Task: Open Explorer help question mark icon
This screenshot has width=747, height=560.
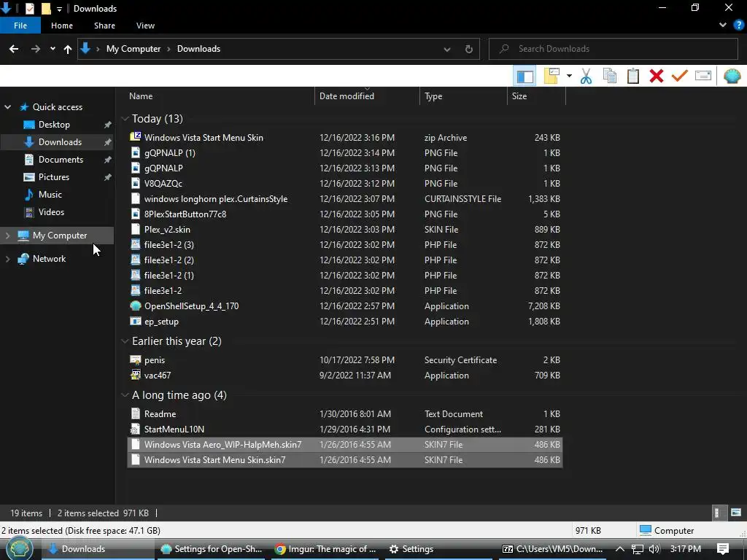Action: [x=739, y=26]
